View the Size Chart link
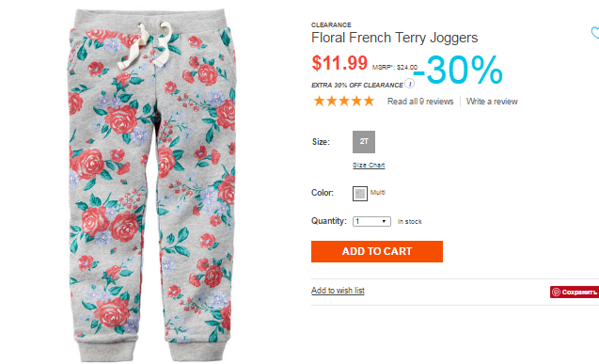The image size is (599, 364). [x=369, y=165]
